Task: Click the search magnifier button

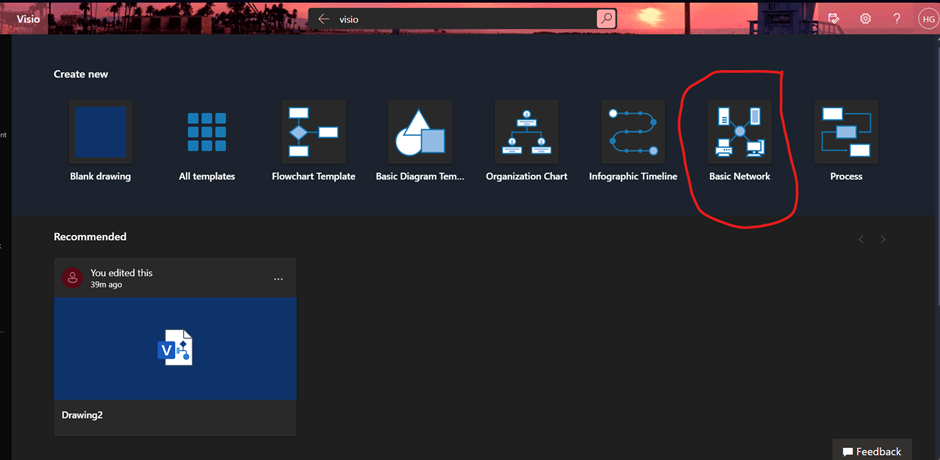Action: [x=606, y=19]
